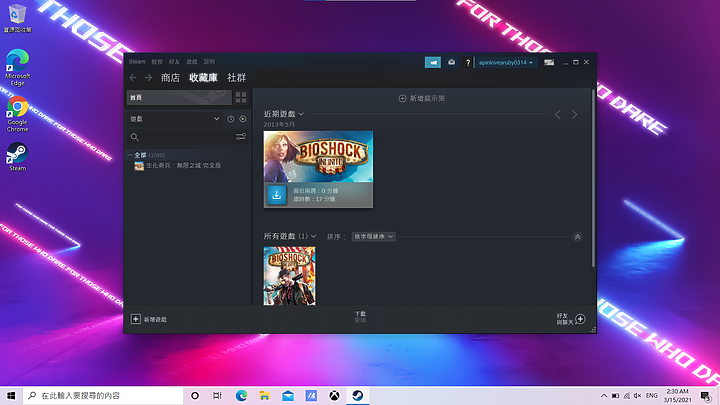The height and width of the screenshot is (405, 720).
Task: Open the Steam inbox envelope icon
Action: tap(451, 62)
